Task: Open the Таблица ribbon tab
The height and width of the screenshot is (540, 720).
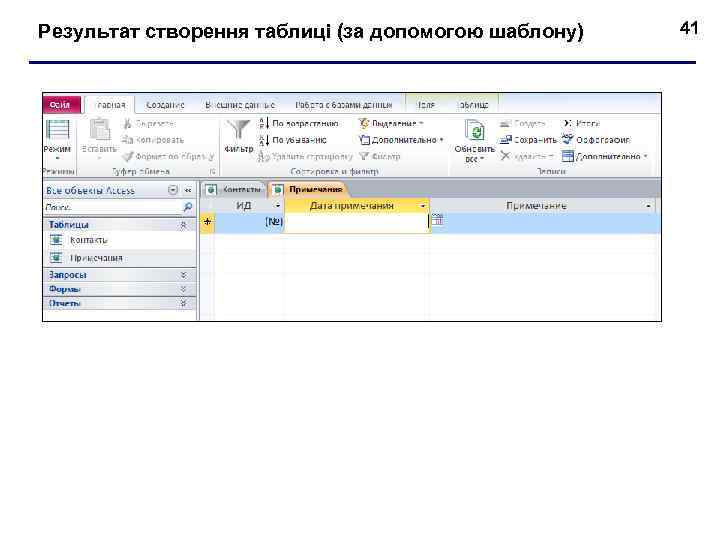Action: coord(472,105)
